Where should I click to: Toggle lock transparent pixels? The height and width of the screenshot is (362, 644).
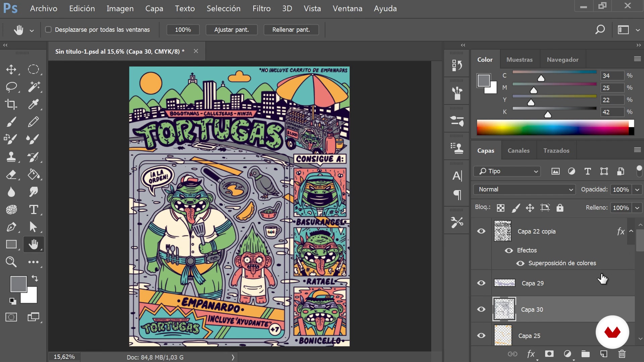[x=500, y=208]
